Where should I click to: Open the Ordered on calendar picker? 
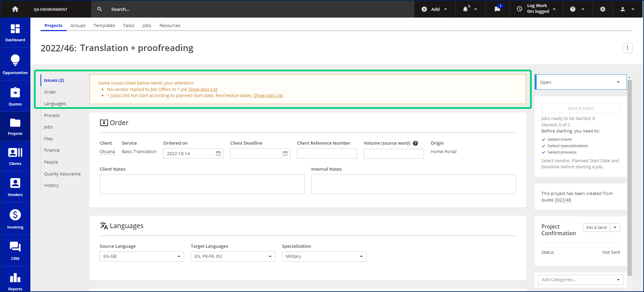218,153
